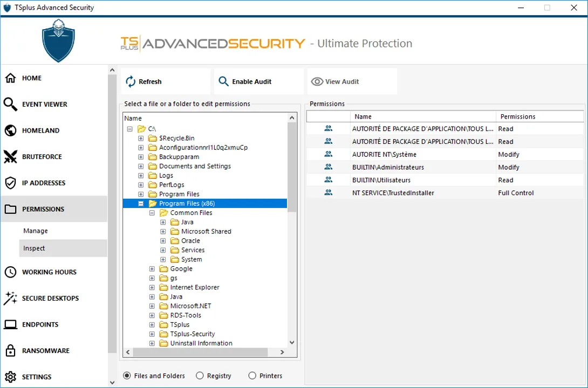The image size is (588, 388).
Task: Click users icon for TrustedInstaller row
Action: [328, 192]
